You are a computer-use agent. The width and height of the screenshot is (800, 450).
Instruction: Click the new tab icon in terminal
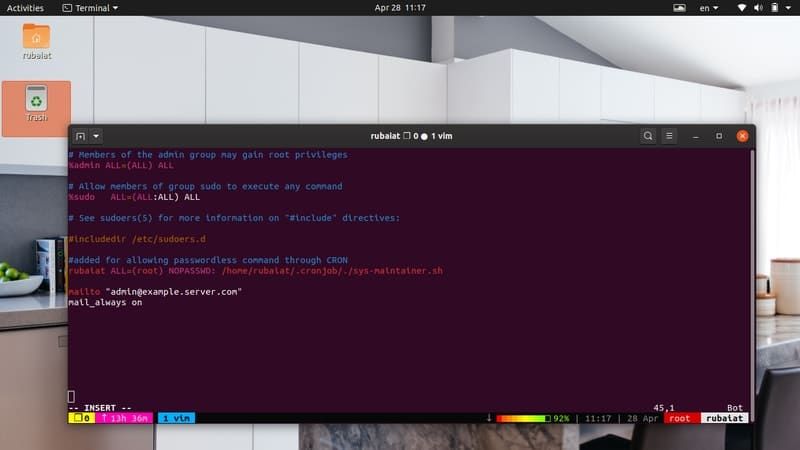[x=80, y=135]
